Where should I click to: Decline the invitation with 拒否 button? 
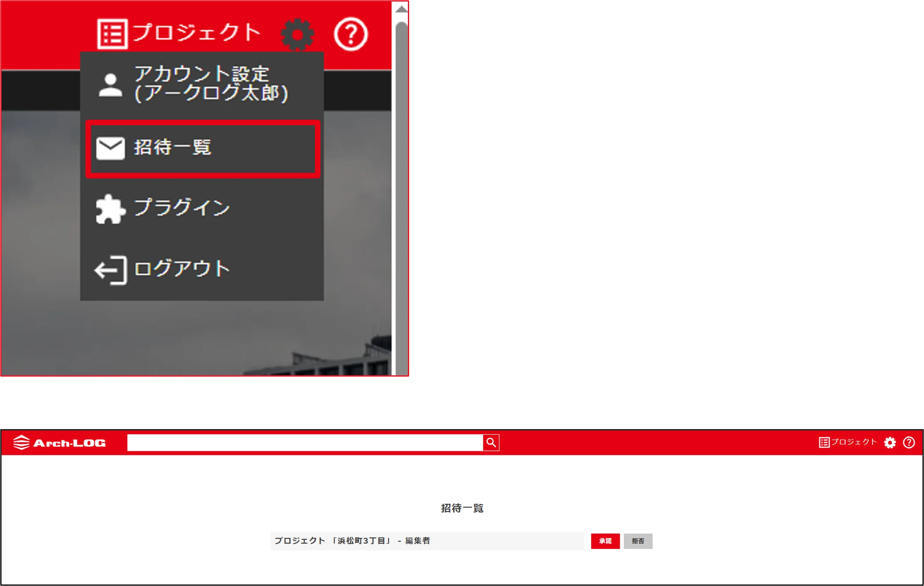(x=638, y=541)
